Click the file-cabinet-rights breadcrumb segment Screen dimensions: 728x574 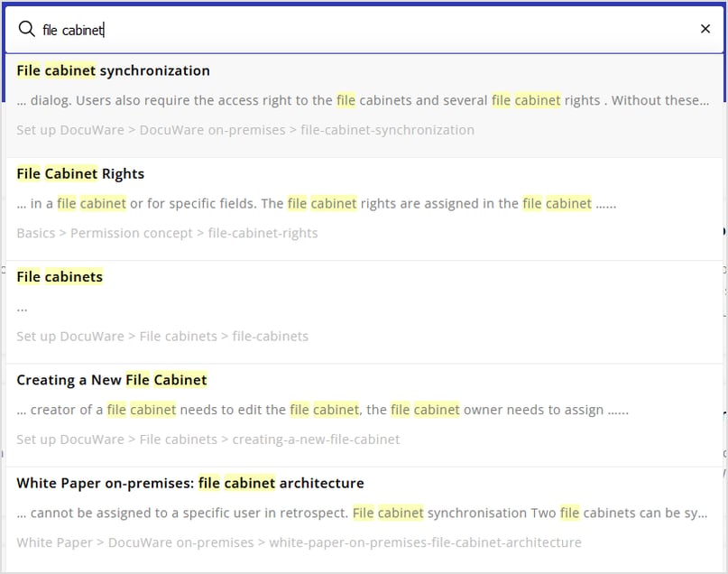263,233
